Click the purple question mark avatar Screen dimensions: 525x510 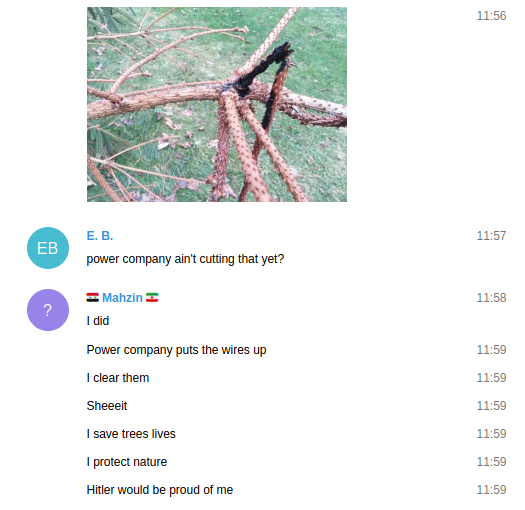(x=48, y=310)
